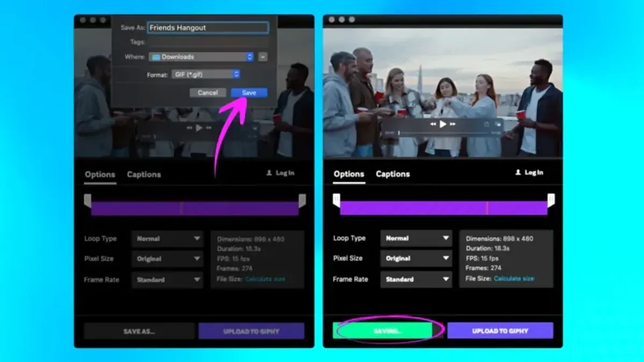This screenshot has width=644, height=362.
Task: Open Loop Type Normal dropdown in left window
Action: [x=167, y=239]
